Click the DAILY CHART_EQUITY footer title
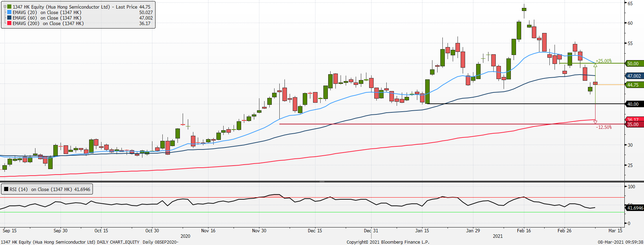 [x=118, y=242]
